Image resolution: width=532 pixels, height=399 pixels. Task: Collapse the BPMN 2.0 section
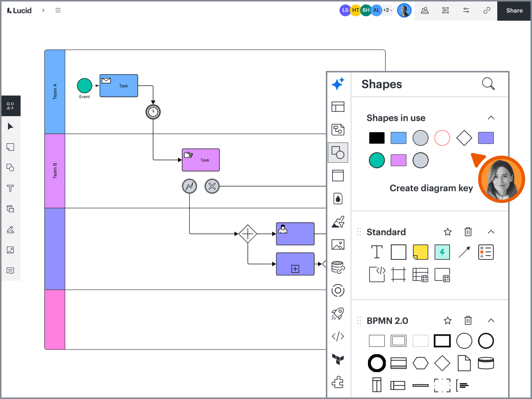[491, 320]
